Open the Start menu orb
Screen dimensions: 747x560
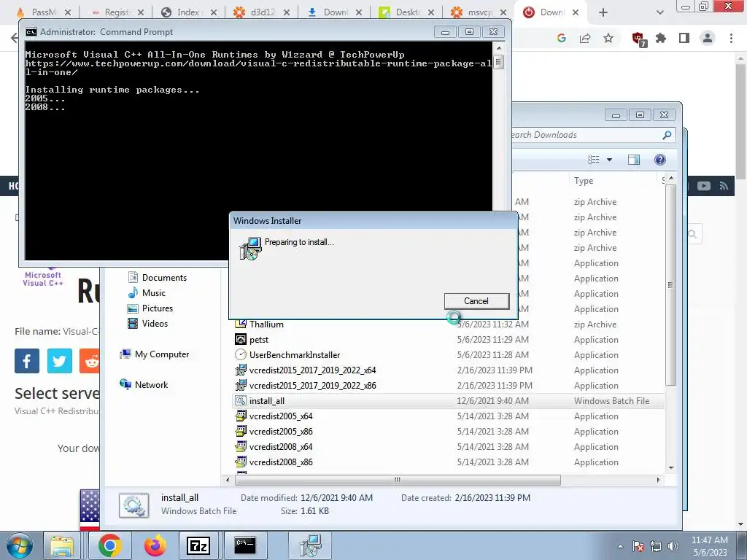click(20, 545)
